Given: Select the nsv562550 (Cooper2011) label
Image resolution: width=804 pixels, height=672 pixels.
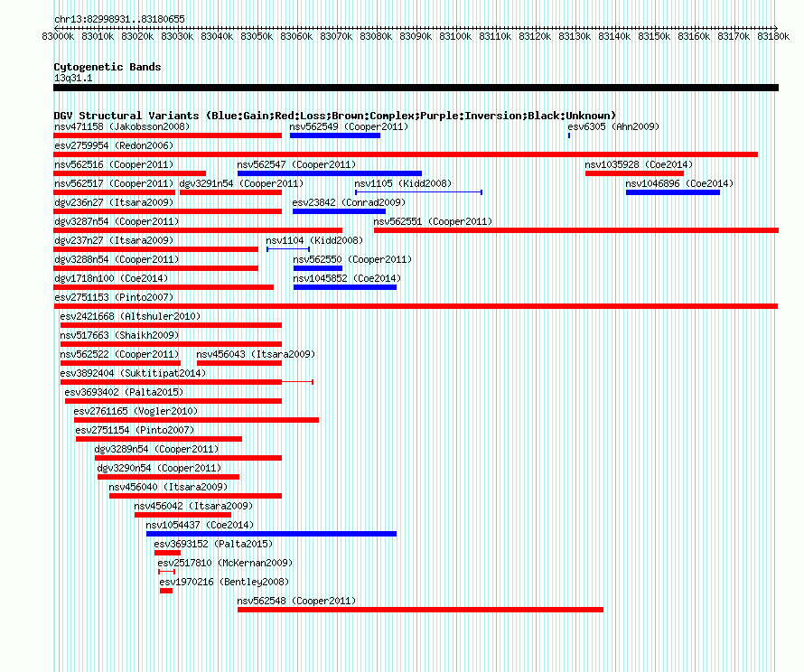Looking at the screenshot, I should pos(352,259).
